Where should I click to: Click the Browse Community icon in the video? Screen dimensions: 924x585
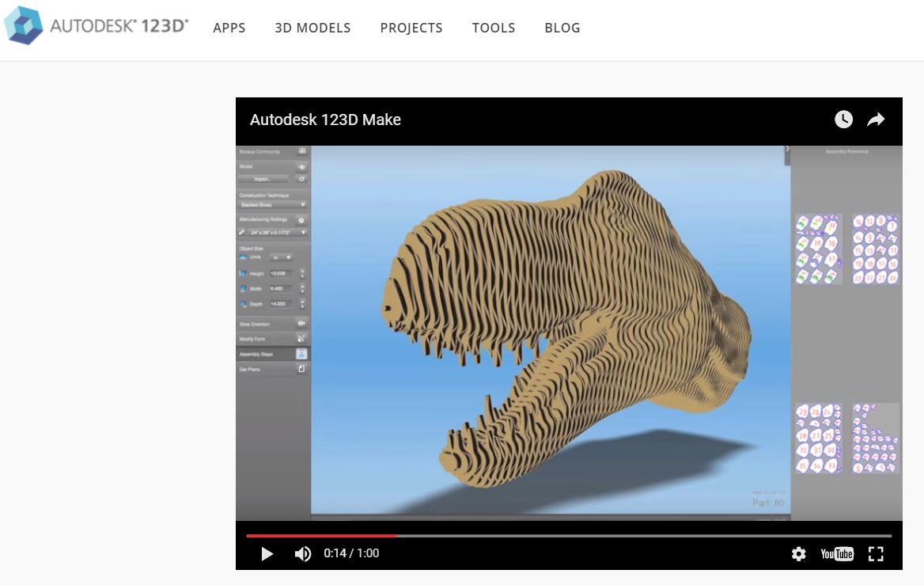click(x=302, y=151)
